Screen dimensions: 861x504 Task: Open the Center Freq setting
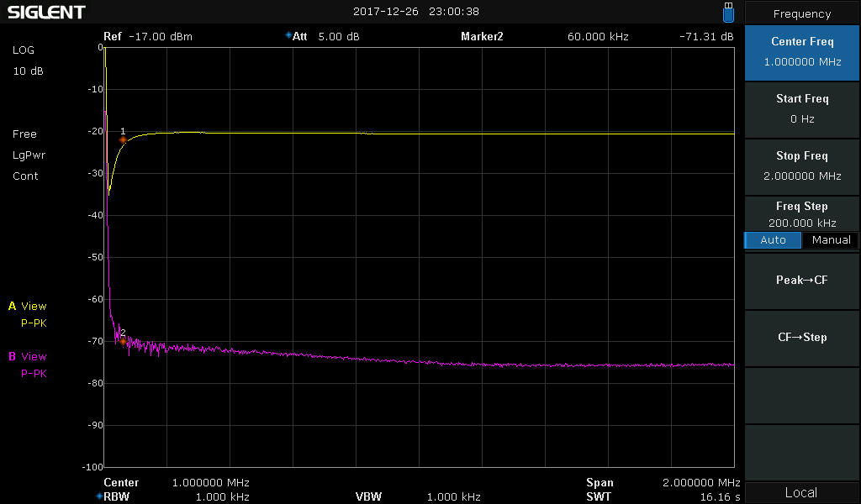[801, 52]
